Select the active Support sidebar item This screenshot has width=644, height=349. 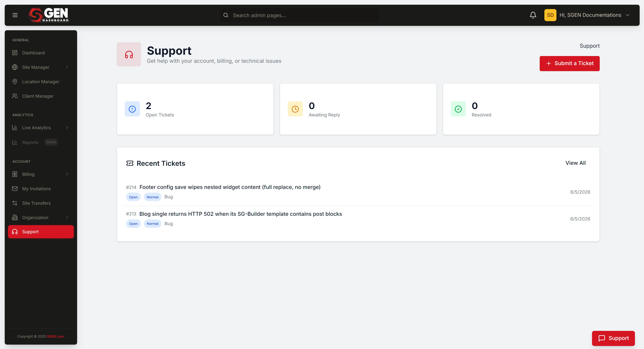tap(41, 232)
